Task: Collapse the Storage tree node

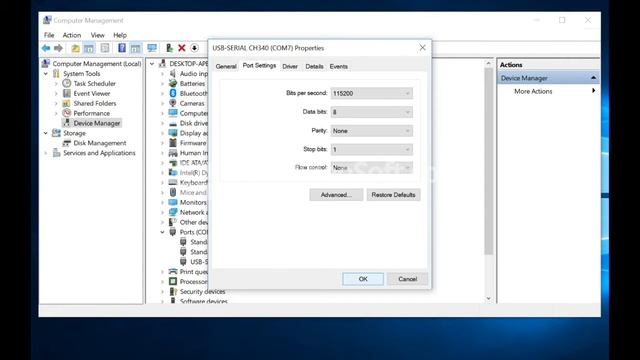Action: (46, 133)
